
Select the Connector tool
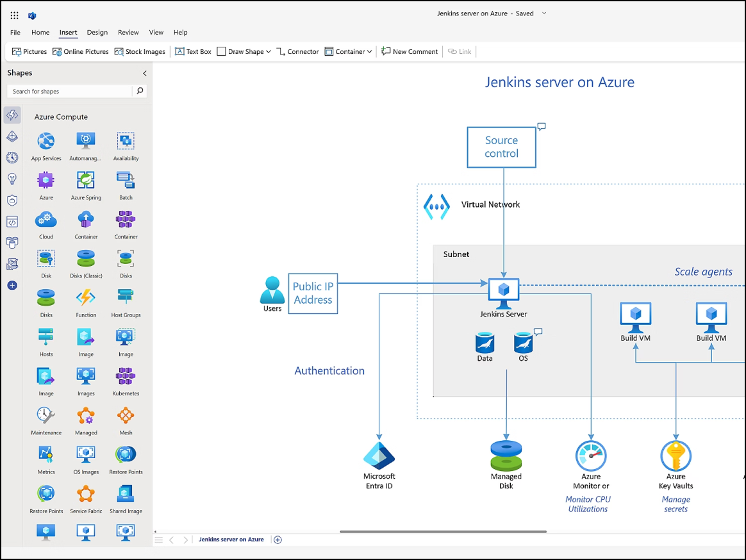click(298, 51)
